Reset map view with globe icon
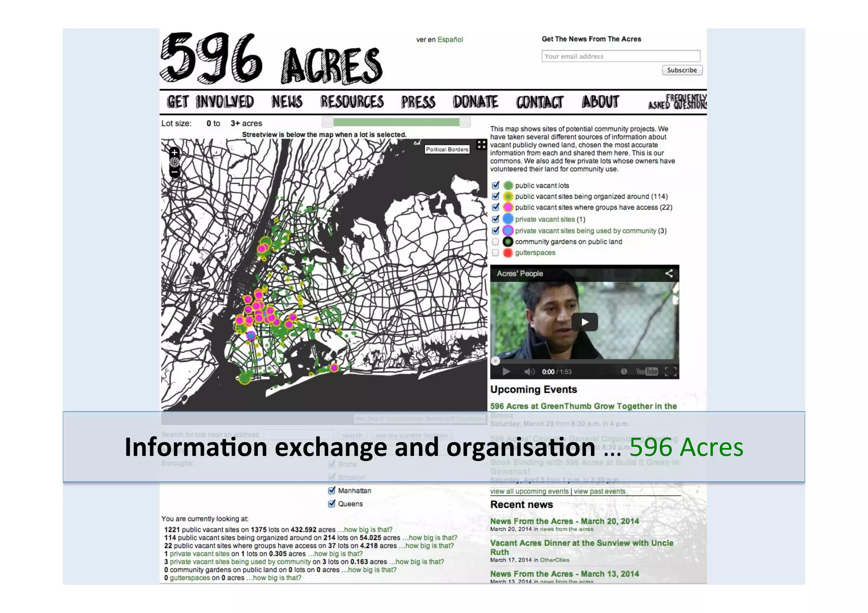This screenshot has height=613, width=868. coord(174,162)
